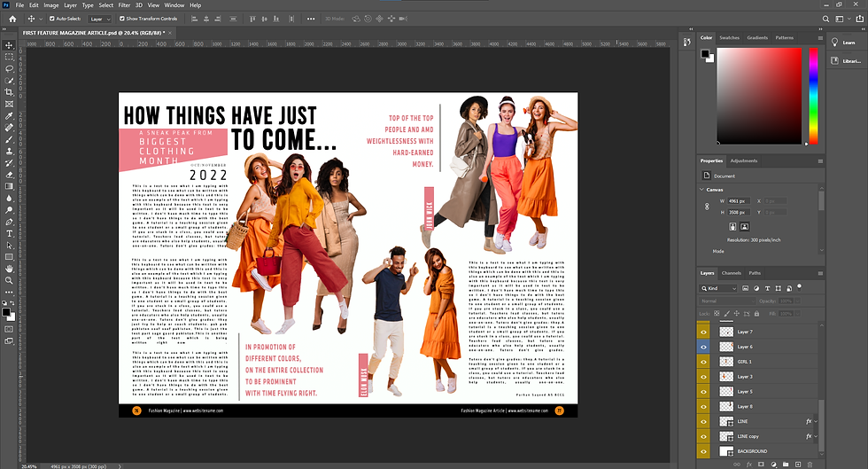Open the Filter menu

124,5
